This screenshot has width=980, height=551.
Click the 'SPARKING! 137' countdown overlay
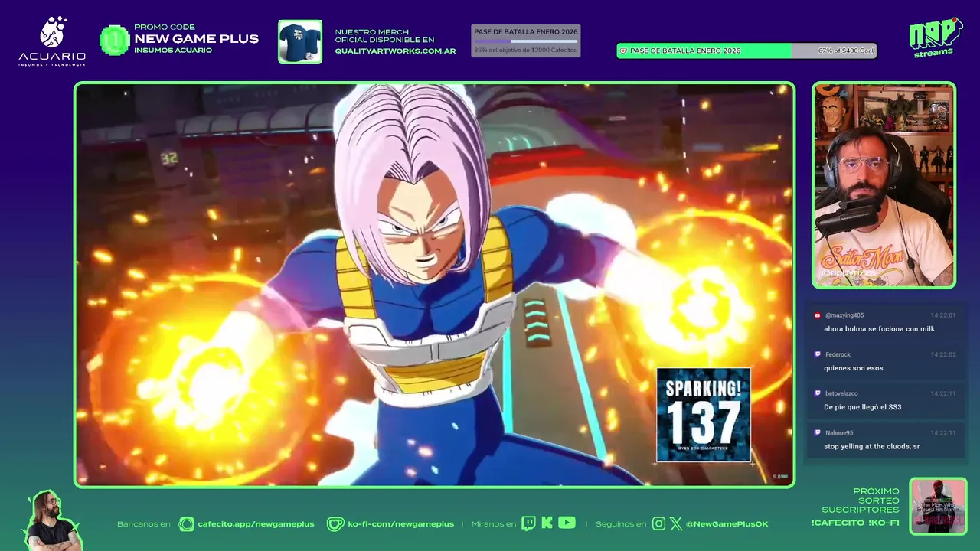pos(704,416)
